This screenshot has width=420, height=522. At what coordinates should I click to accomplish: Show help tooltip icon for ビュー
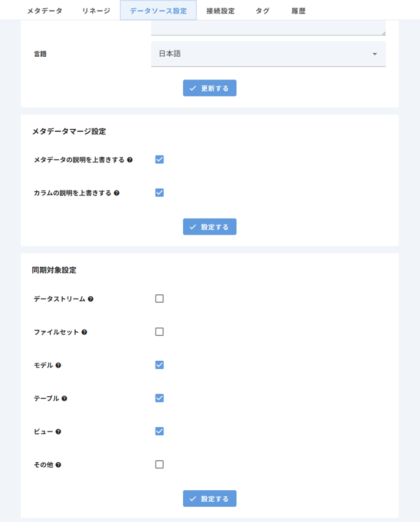click(58, 432)
